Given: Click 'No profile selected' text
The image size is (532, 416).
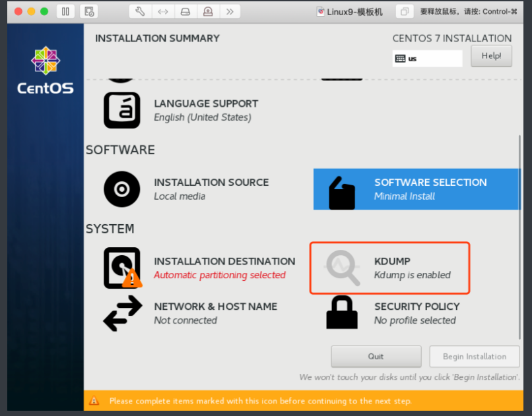Looking at the screenshot, I should [x=415, y=320].
